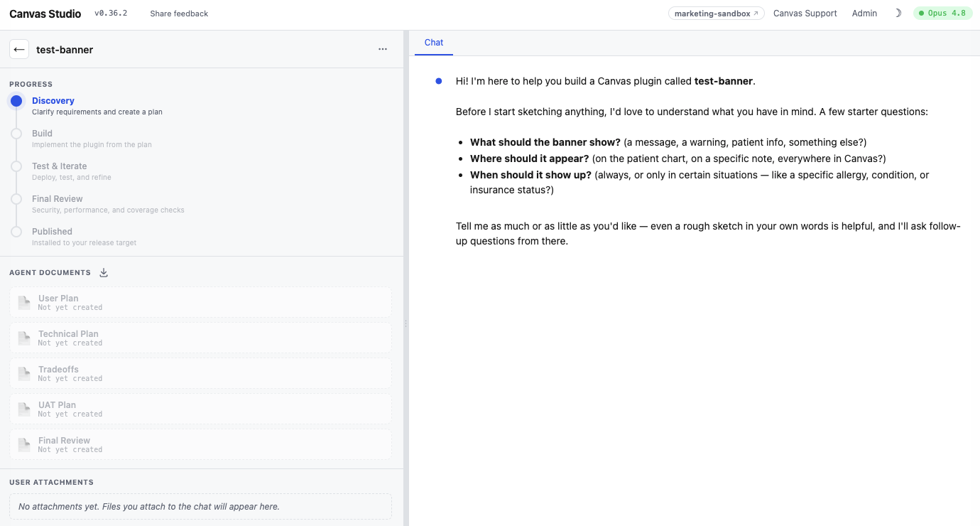Click the Published step circle
Viewport: 980px width, 526px height.
point(16,232)
